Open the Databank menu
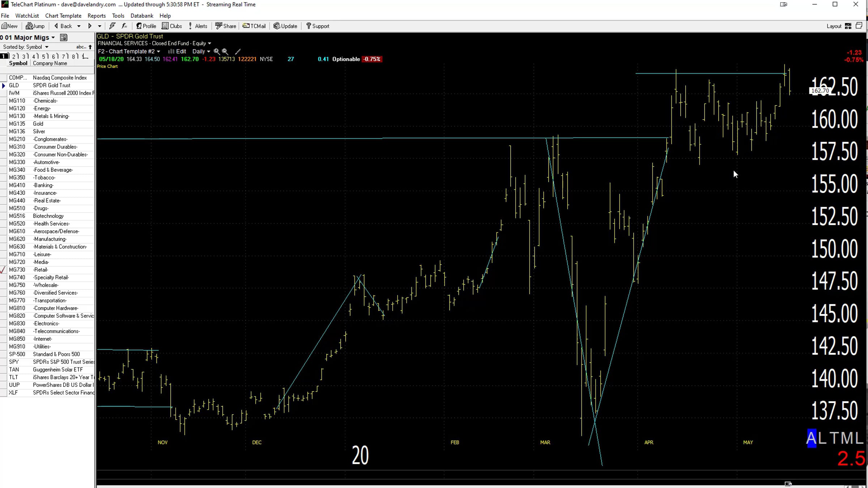The height and width of the screenshot is (488, 868). pyautogui.click(x=142, y=16)
